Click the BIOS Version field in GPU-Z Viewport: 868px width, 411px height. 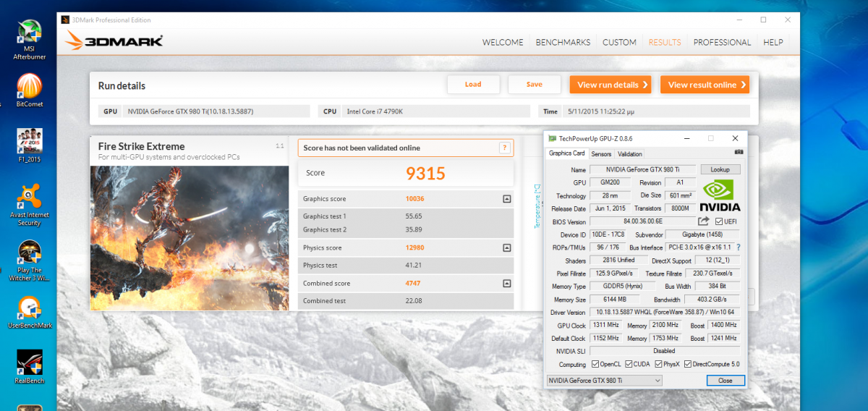642,221
